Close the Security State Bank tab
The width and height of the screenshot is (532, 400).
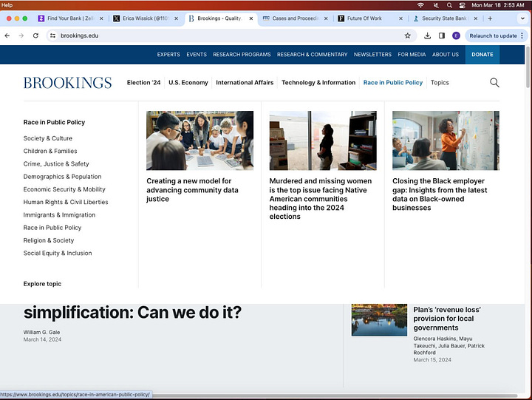476,18
